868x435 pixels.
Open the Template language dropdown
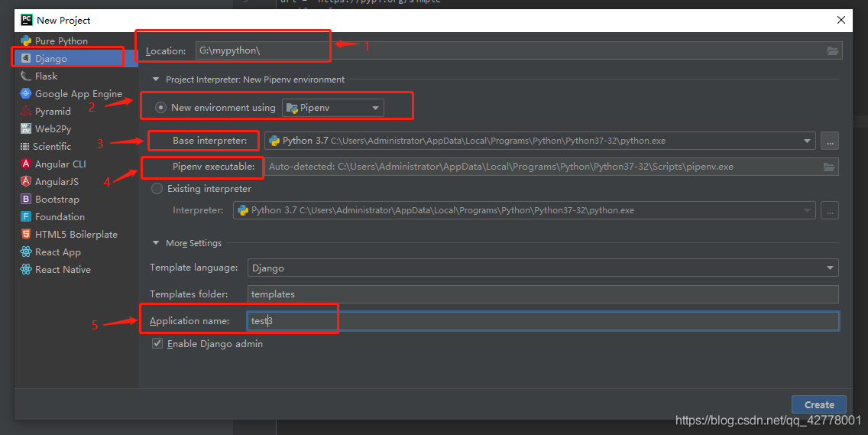543,268
